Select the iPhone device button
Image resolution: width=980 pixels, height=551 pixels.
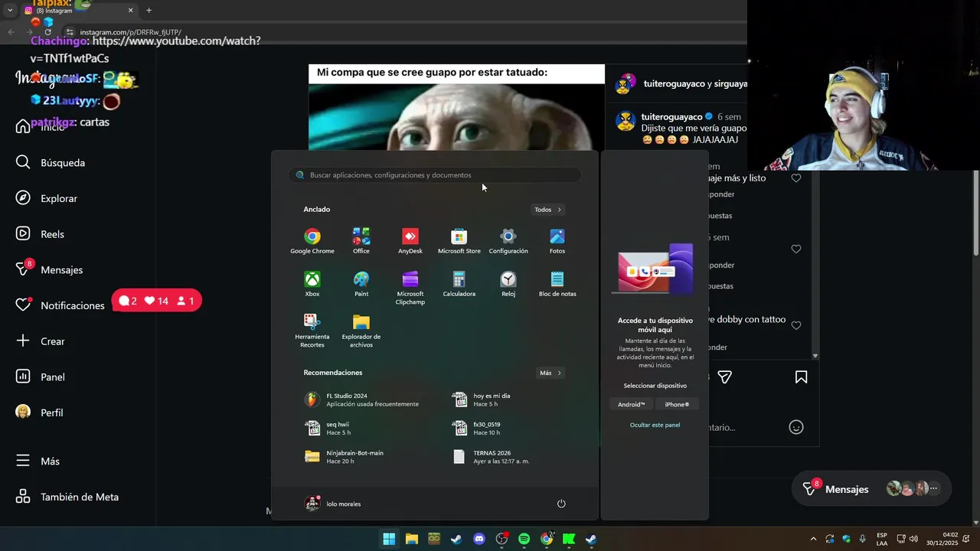(677, 404)
